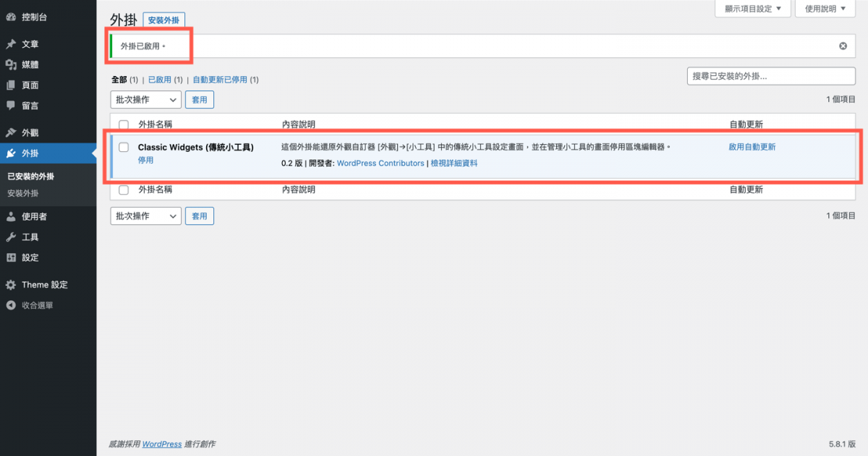Open the 控制台 dashboard icon
The height and width of the screenshot is (456, 868).
coord(11,17)
